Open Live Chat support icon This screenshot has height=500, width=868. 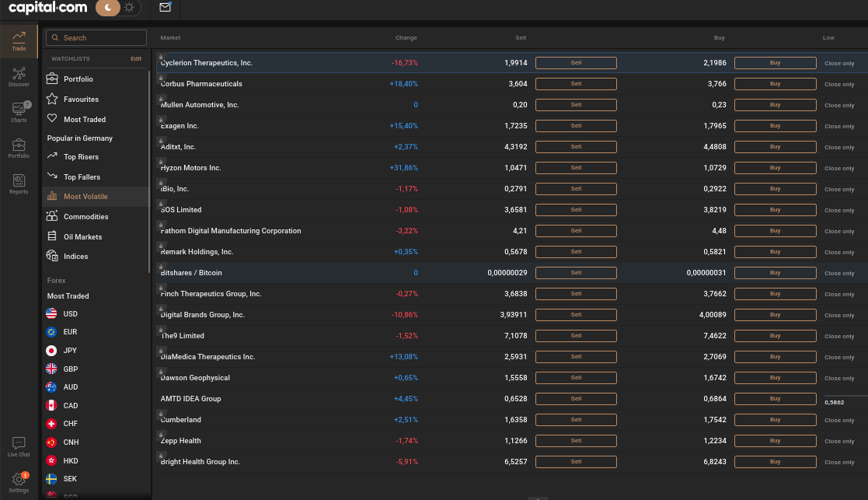[x=19, y=447]
